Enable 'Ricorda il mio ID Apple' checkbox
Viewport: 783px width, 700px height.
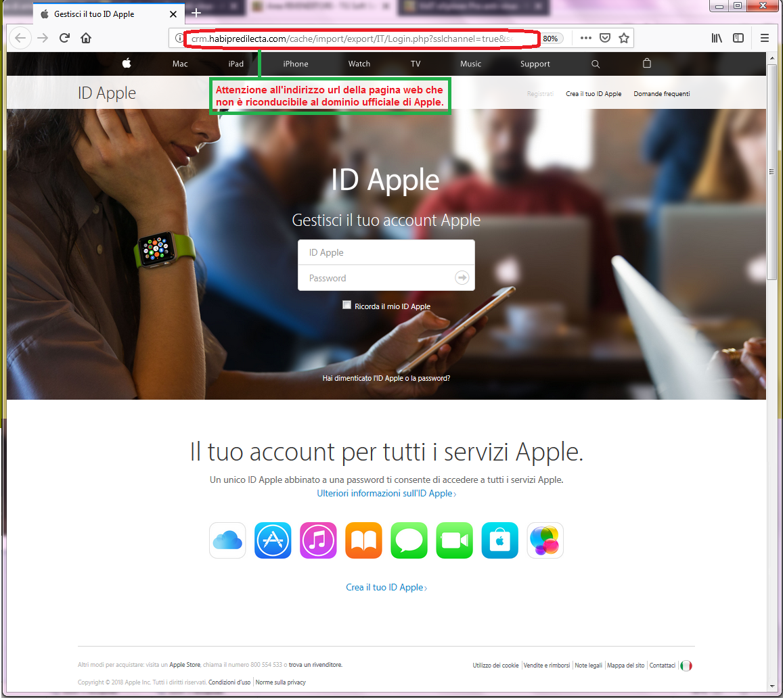[346, 305]
